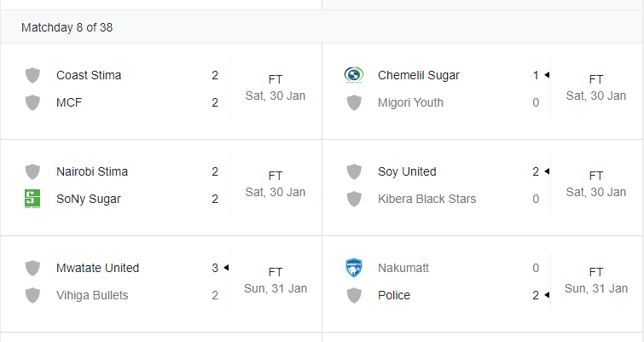Viewport: 644px width, 342px height.
Task: Select the Kibera Black Stars team name
Action: click(x=426, y=199)
